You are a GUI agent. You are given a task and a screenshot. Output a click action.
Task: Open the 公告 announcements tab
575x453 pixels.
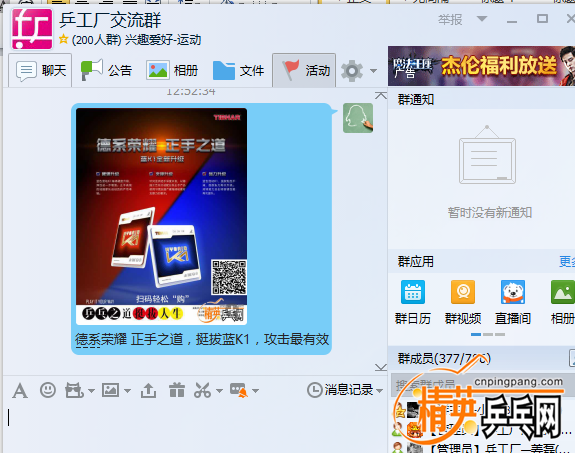(x=106, y=70)
